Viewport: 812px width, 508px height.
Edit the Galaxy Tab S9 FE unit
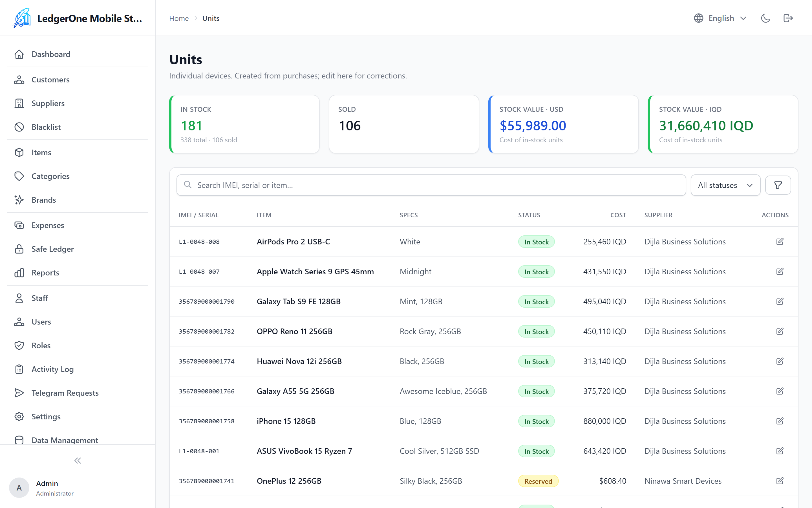780,301
